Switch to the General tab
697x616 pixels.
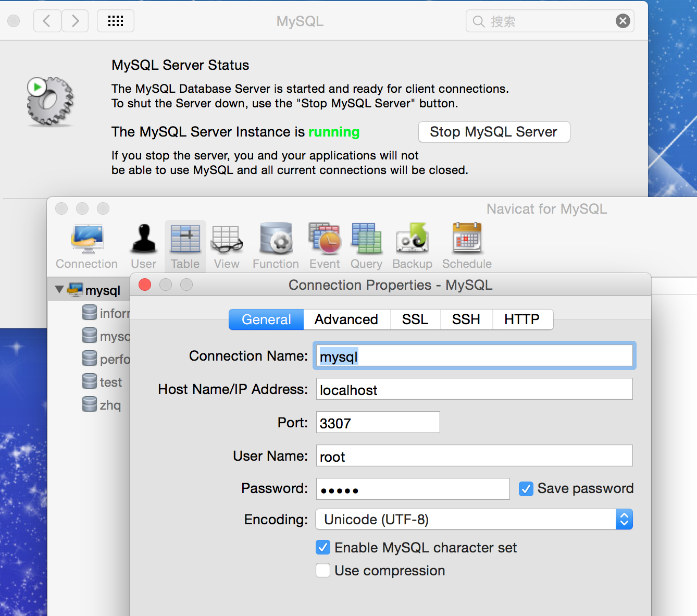point(266,319)
